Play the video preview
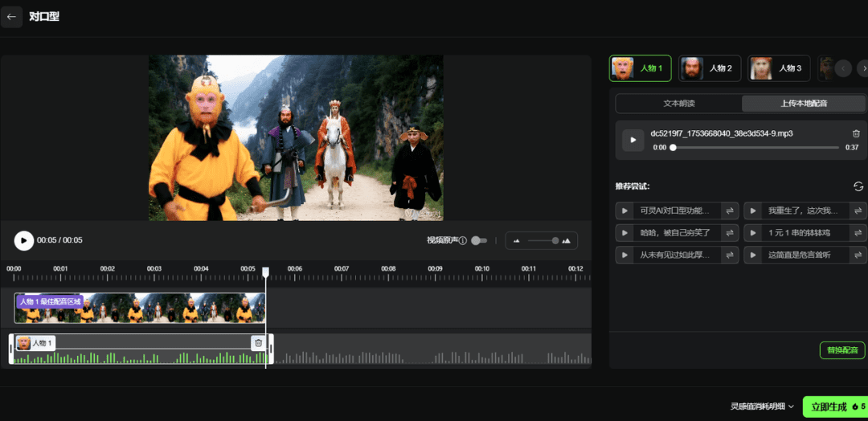The image size is (868, 421). pyautogui.click(x=24, y=241)
